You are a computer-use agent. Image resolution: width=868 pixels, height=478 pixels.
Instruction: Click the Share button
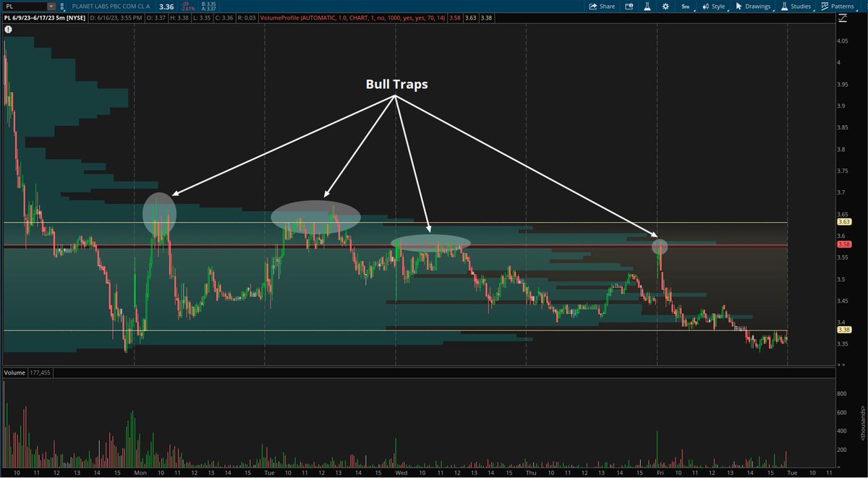(x=602, y=6)
